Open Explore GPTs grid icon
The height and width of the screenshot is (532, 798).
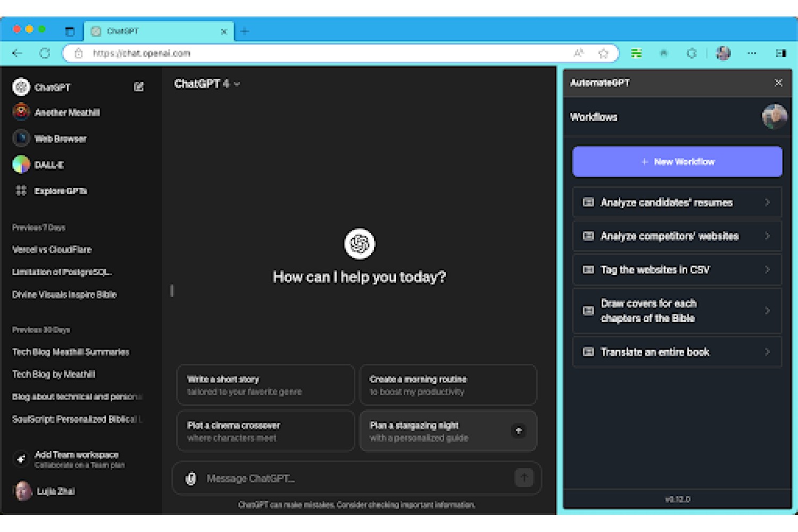(x=21, y=190)
